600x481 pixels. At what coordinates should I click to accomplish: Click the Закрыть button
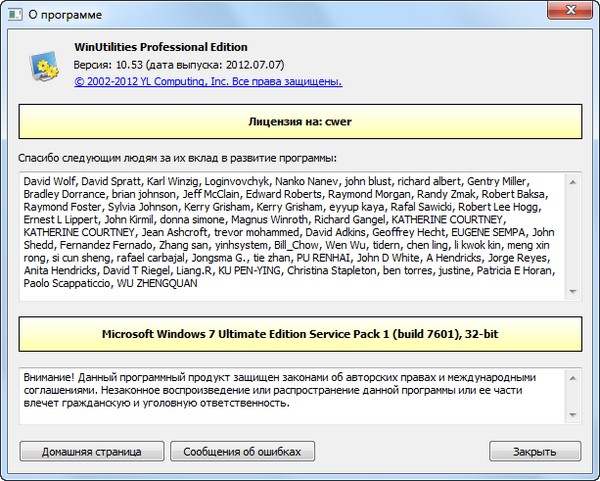click(534, 452)
